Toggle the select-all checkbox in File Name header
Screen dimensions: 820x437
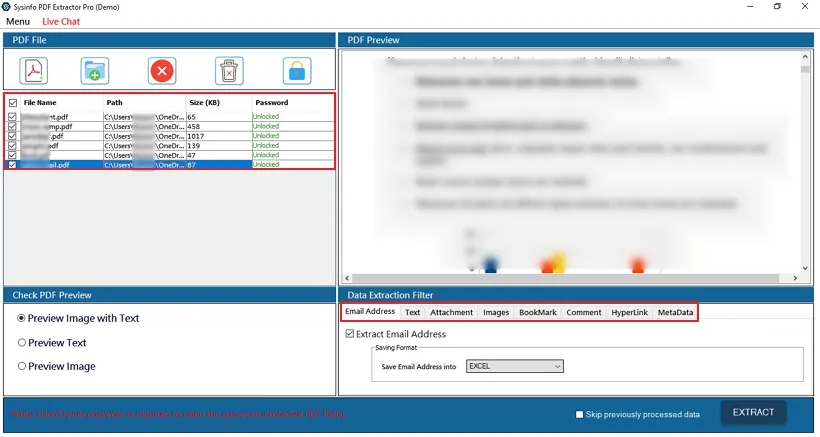tap(13, 103)
